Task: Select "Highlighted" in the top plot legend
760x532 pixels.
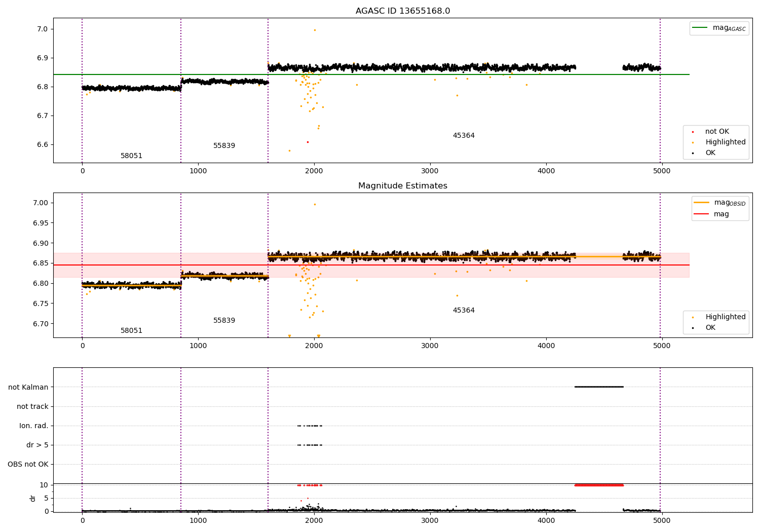Action: (726, 142)
